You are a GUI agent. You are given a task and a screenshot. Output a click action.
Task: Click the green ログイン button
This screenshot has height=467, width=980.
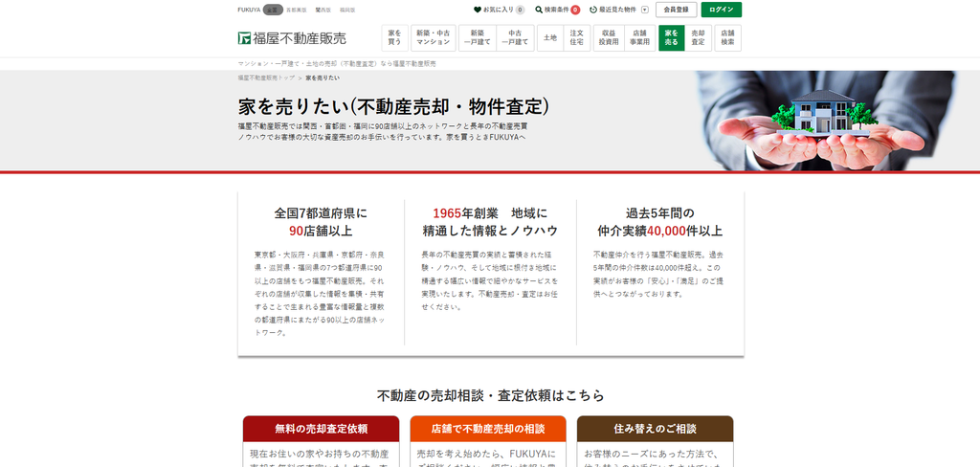pyautogui.click(x=722, y=10)
